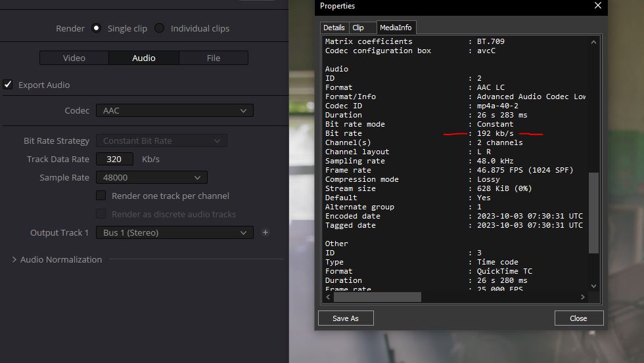Click the MediaInfo vertical scrollbar thumb
Screen dimensions: 644x363
click(593, 213)
